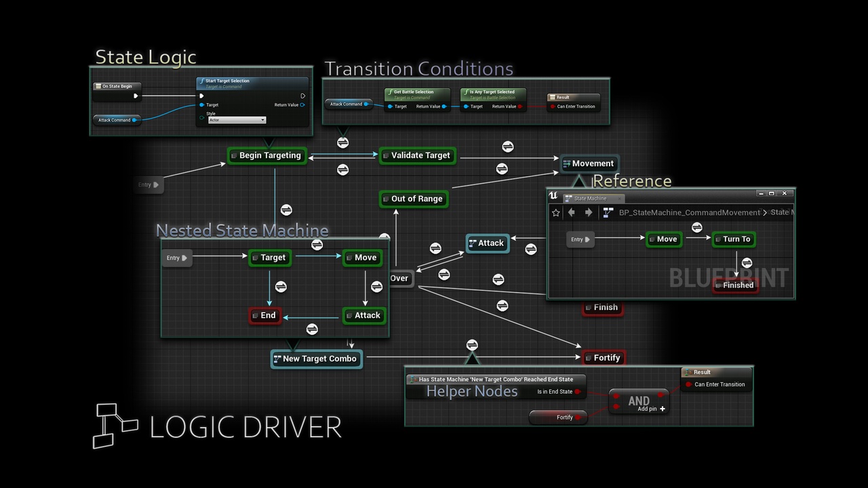Click the transition icon above the Fortify state

click(x=472, y=344)
